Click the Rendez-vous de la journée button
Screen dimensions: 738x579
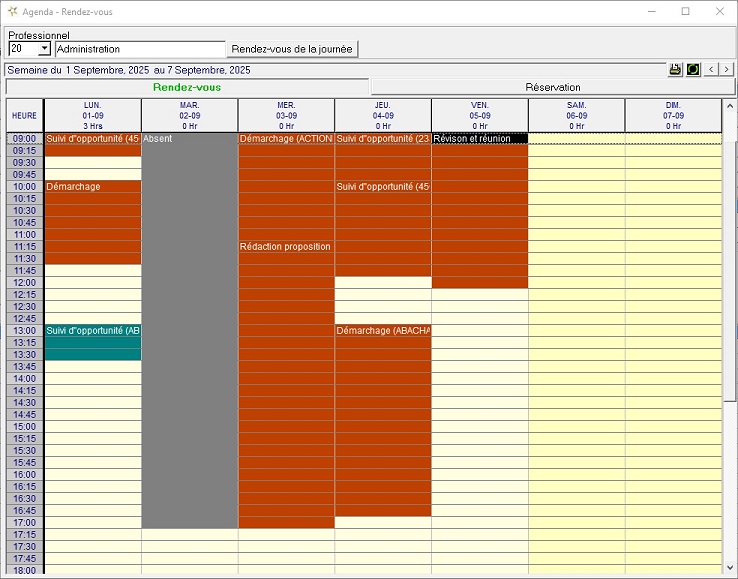coord(292,49)
